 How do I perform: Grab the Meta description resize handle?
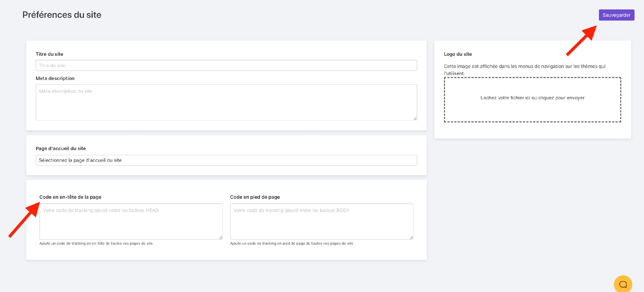[x=415, y=119]
